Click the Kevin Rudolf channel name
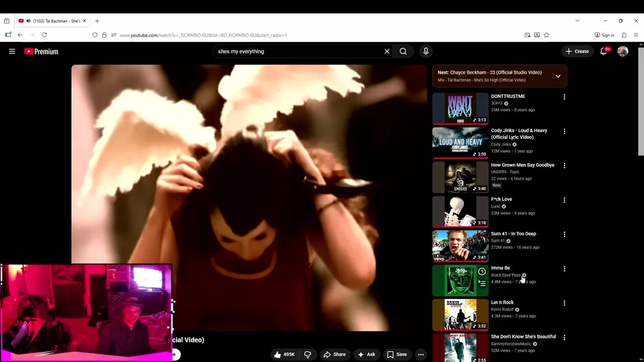 point(502,309)
